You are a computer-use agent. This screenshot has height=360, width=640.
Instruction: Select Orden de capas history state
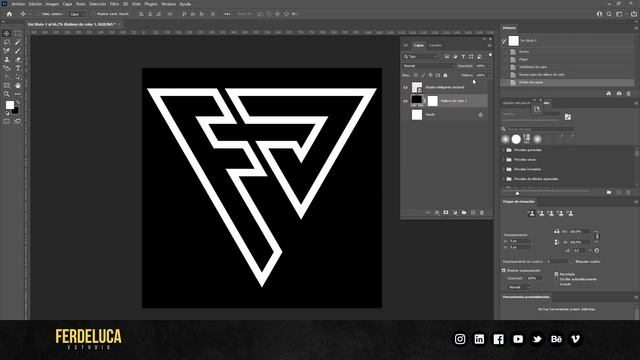(x=567, y=82)
